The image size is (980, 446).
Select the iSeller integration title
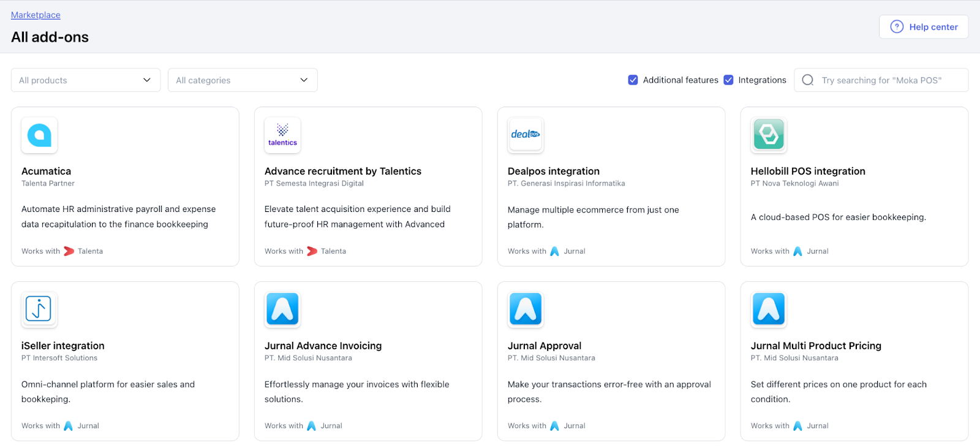click(x=63, y=346)
